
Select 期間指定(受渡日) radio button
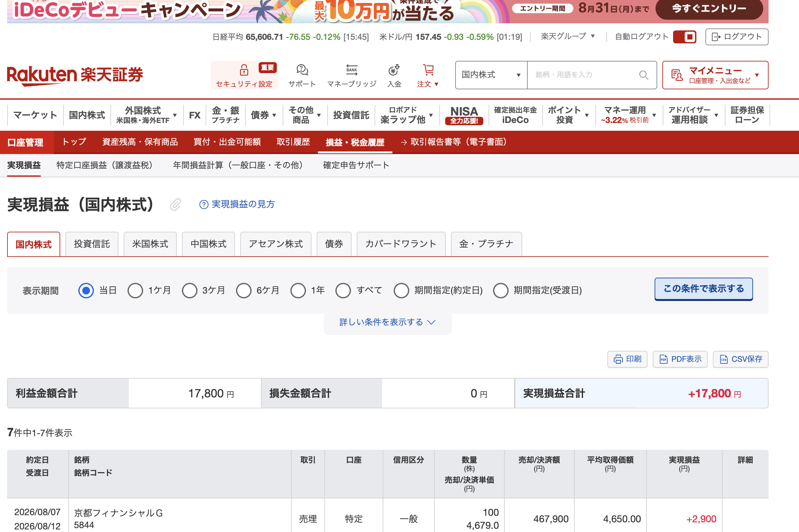coord(501,291)
